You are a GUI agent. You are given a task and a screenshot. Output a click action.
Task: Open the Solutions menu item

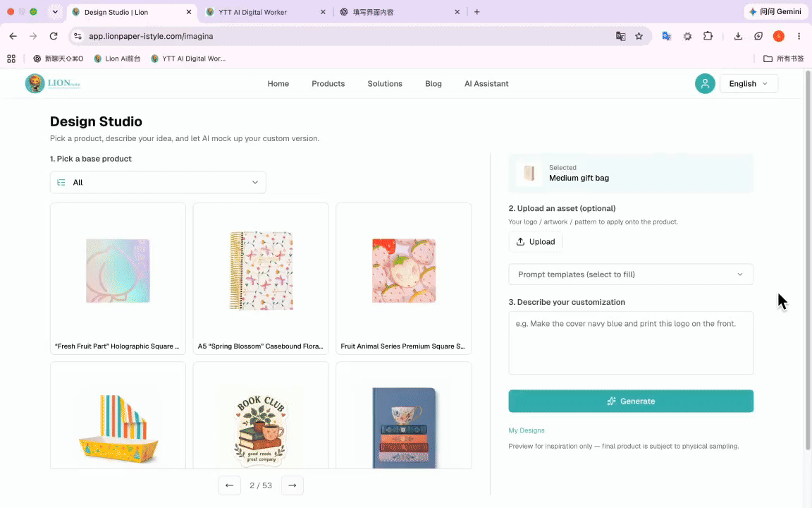click(x=385, y=83)
